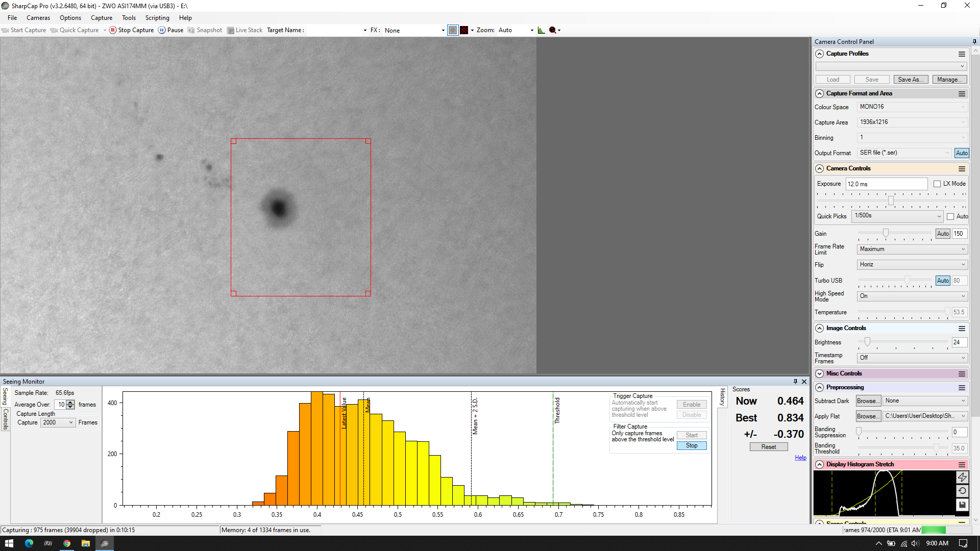Open the Preprocessing hamburger menu
The width and height of the screenshot is (980, 551).
click(962, 388)
